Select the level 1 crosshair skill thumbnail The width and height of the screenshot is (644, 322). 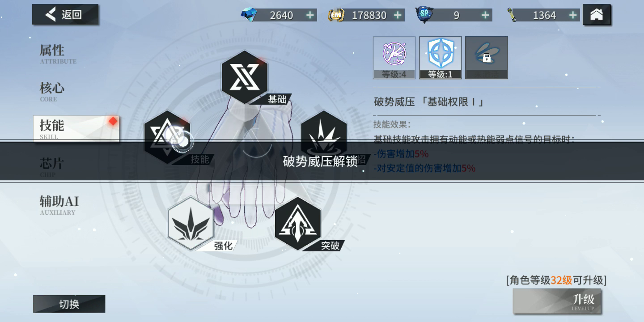click(441, 58)
